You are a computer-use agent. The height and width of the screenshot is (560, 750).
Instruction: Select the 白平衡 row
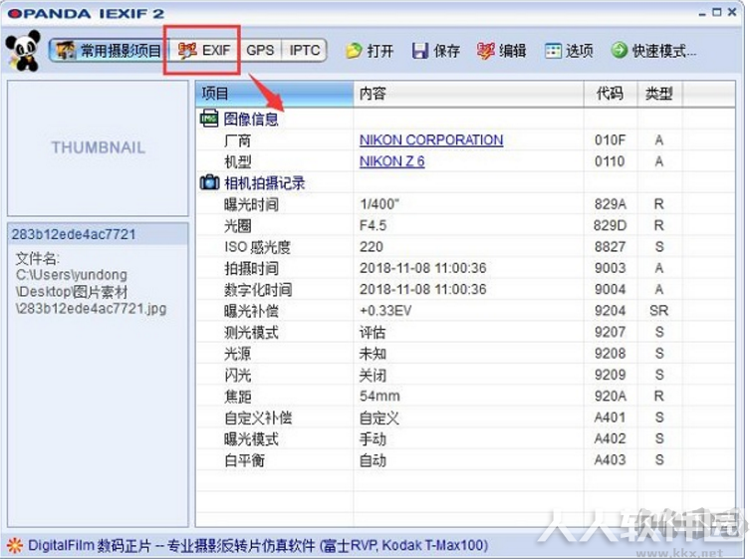[x=465, y=460]
